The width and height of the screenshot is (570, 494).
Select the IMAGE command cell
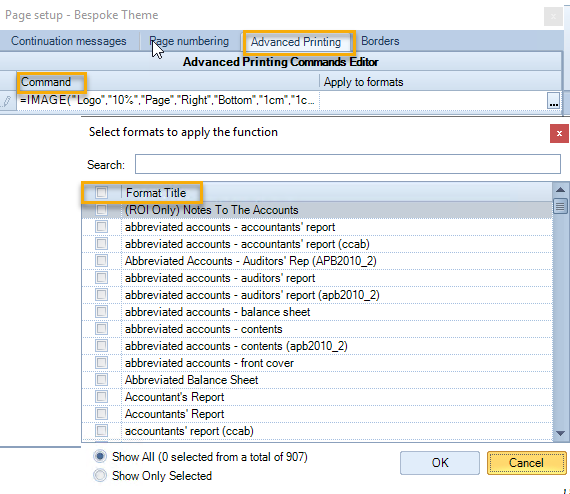point(168,100)
